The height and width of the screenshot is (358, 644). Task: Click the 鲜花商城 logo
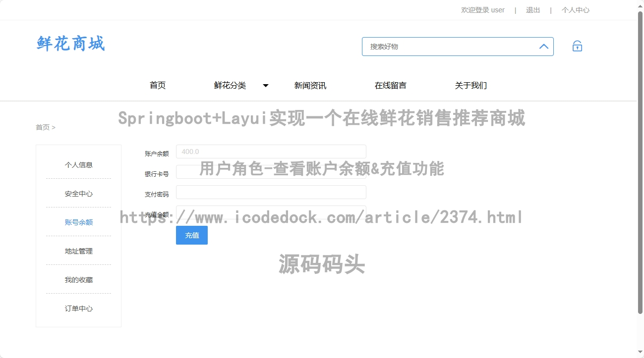pyautogui.click(x=70, y=44)
